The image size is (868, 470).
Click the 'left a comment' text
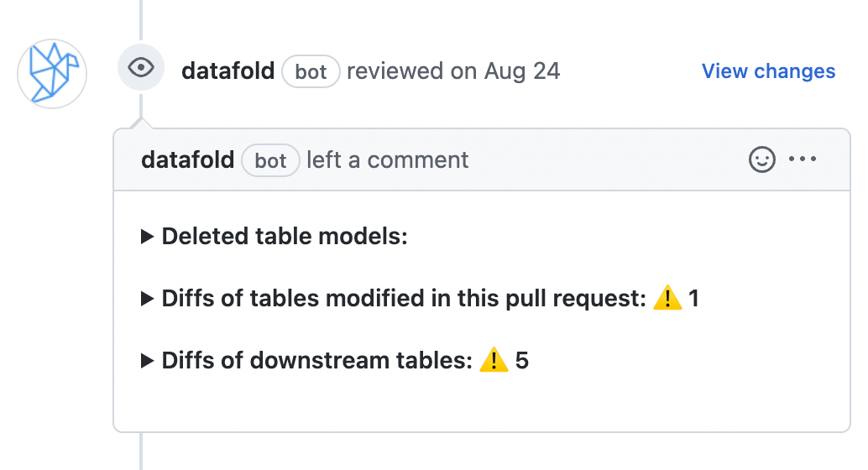point(388,159)
